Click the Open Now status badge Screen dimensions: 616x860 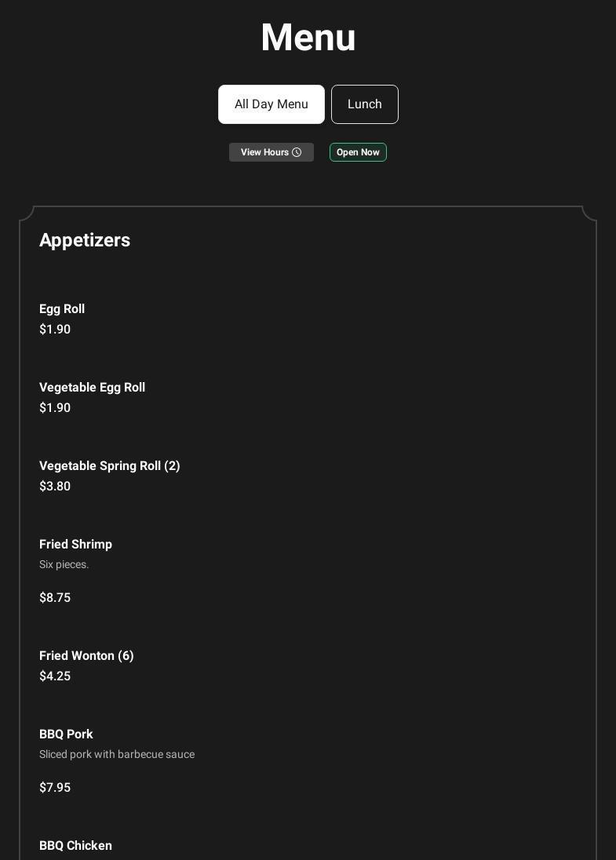(x=358, y=152)
